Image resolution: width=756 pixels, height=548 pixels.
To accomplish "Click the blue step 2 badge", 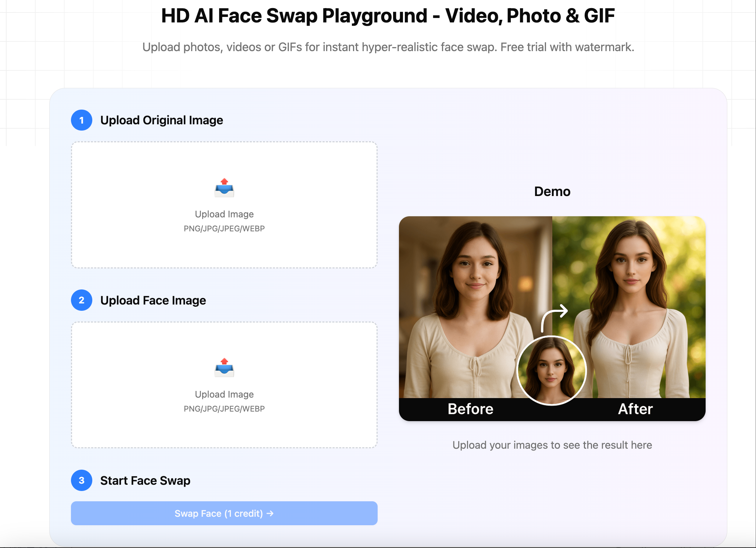I will (x=81, y=300).
